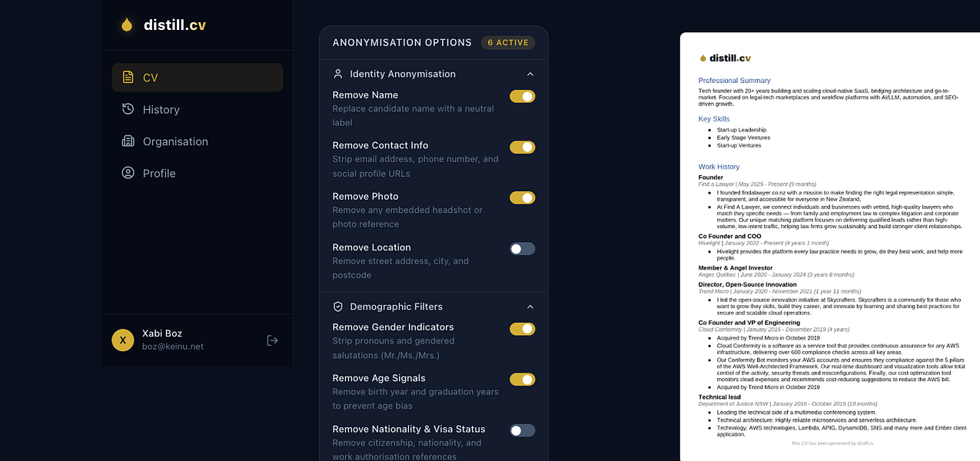Screen dimensions: 980x461
Task: Click the History clock icon
Action: (128, 109)
